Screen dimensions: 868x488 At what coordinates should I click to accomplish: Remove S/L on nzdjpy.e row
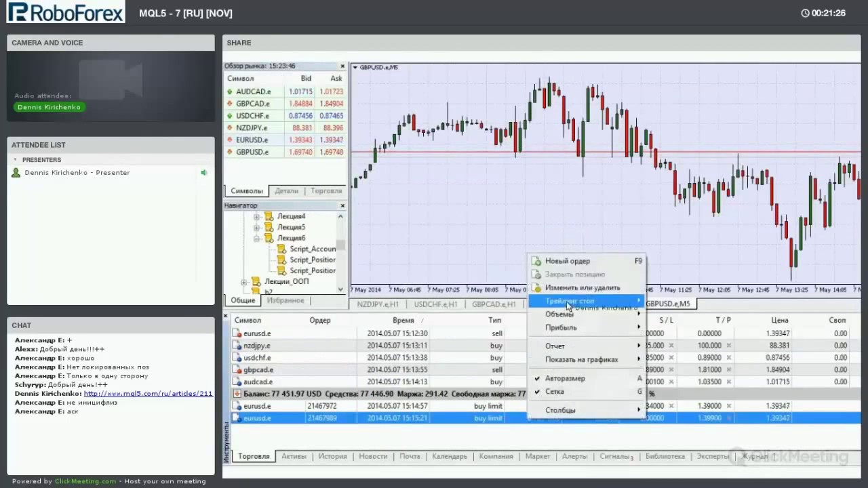coord(671,346)
